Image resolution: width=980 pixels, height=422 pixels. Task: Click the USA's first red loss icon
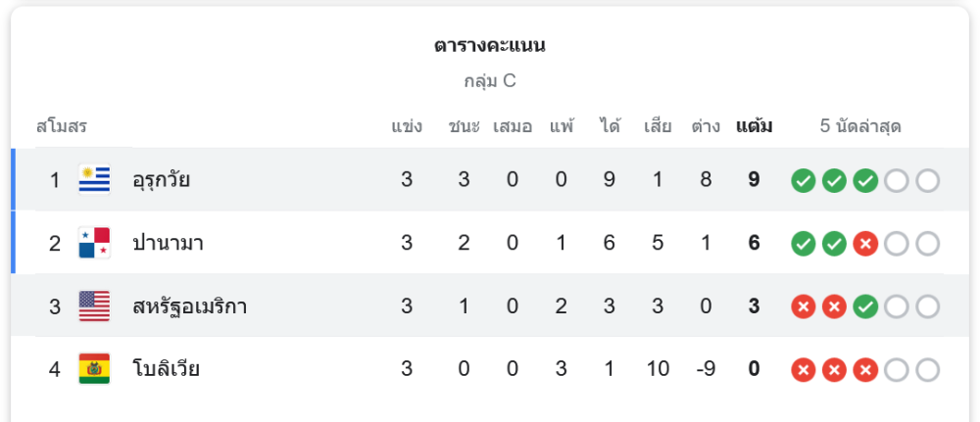[x=804, y=306]
